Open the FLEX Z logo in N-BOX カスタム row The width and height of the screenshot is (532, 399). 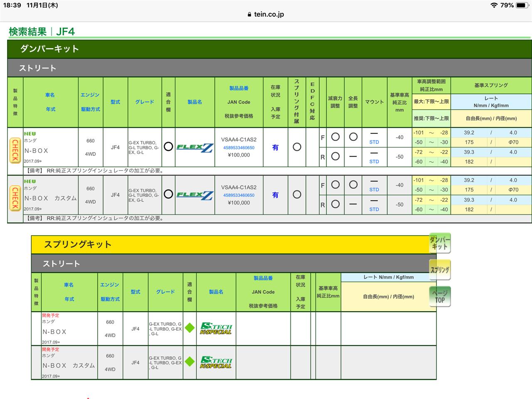(x=195, y=195)
